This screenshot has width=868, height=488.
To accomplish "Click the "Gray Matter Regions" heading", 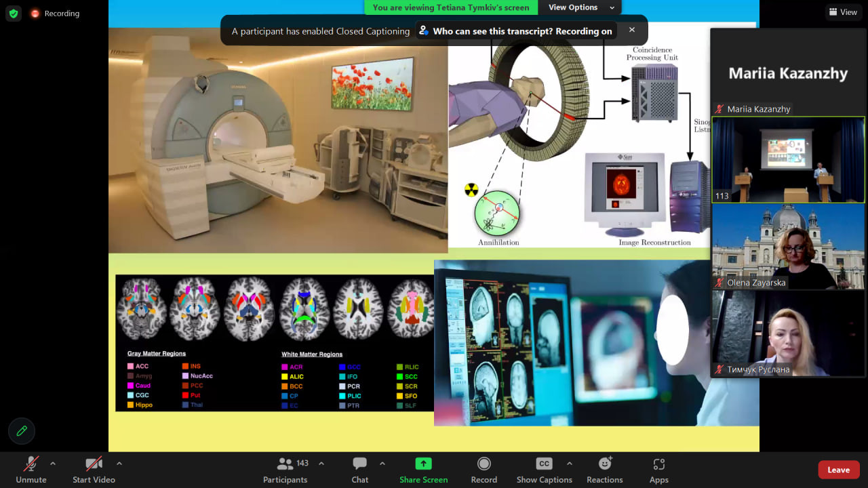I will pyautogui.click(x=157, y=354).
